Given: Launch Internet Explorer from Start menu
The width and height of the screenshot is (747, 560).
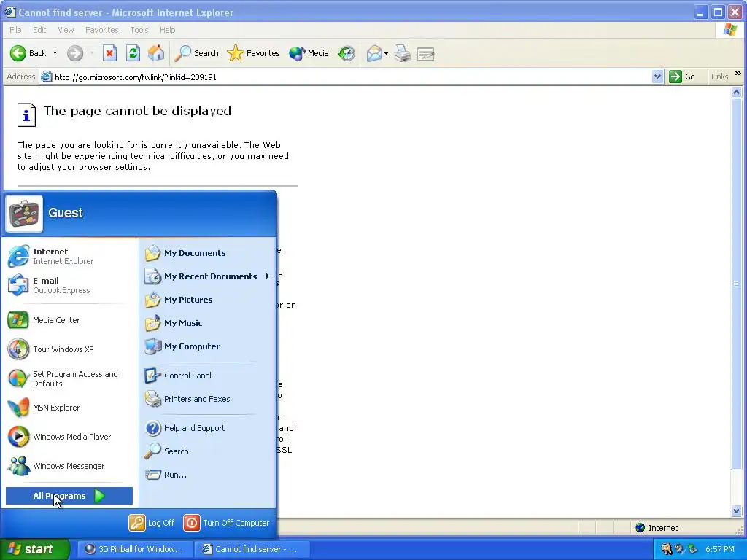Looking at the screenshot, I should 69,256.
